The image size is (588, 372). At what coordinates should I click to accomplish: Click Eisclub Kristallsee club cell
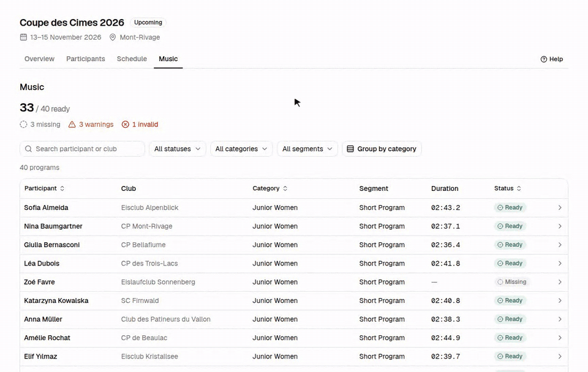(x=149, y=356)
